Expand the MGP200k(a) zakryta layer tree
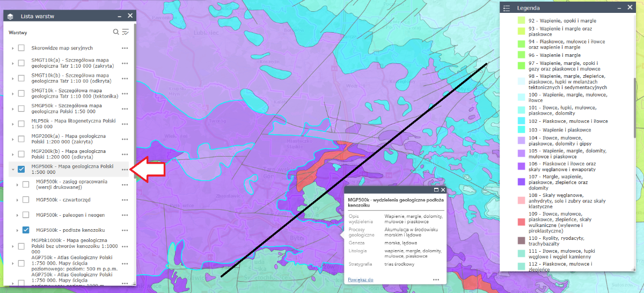 click(13, 140)
